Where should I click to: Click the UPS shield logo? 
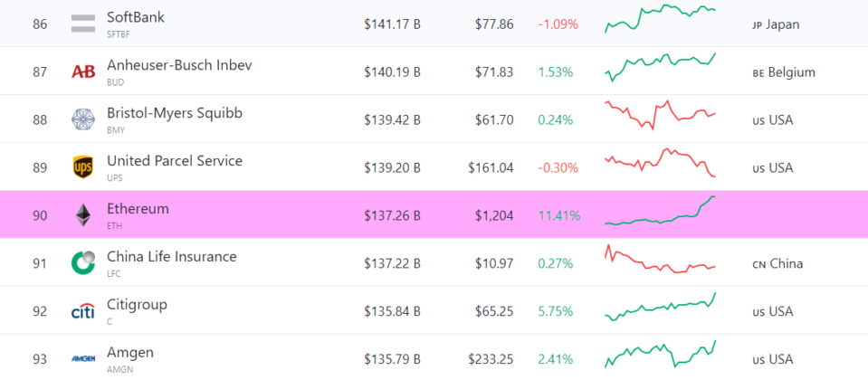[83, 167]
